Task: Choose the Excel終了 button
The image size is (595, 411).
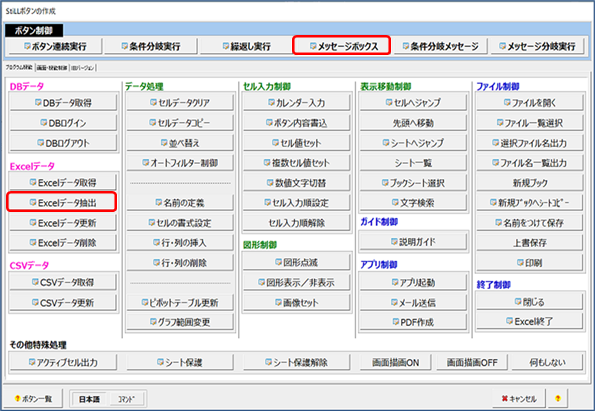Action: tap(529, 321)
